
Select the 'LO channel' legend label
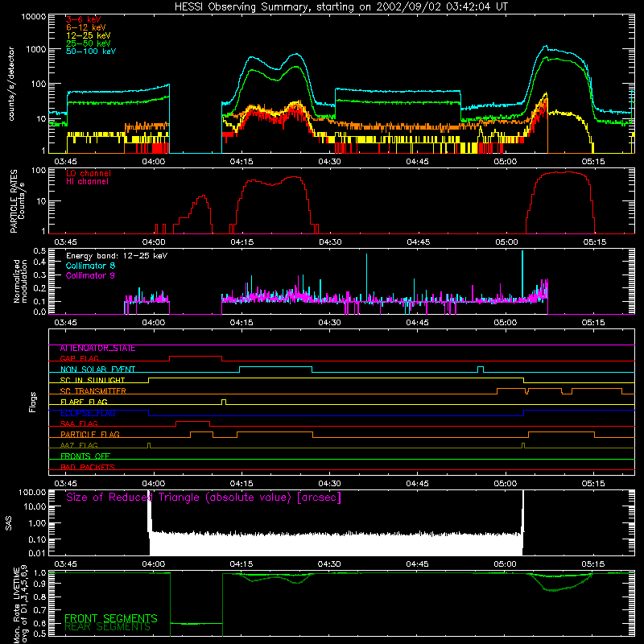[x=89, y=173]
